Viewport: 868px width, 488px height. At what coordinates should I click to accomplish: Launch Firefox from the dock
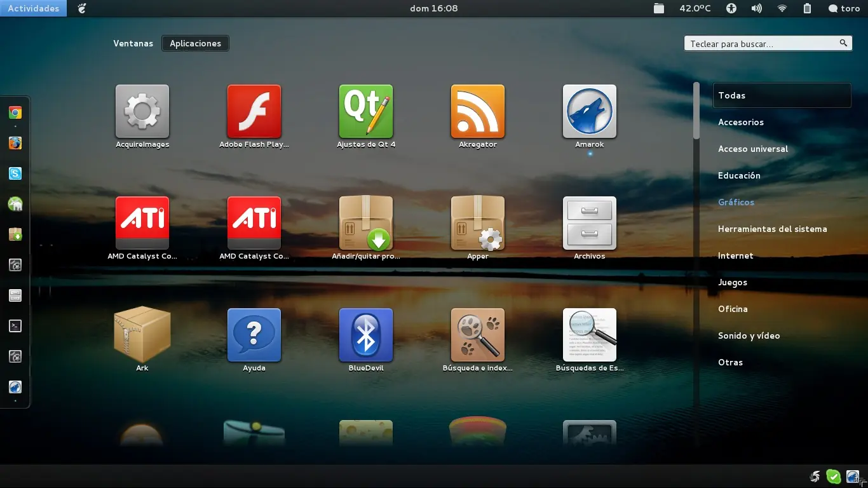pos(15,143)
